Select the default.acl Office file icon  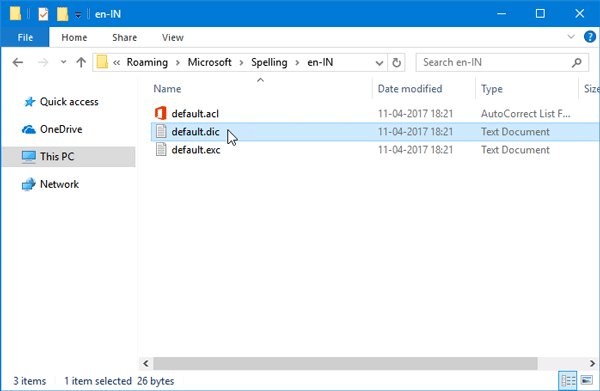(161, 113)
